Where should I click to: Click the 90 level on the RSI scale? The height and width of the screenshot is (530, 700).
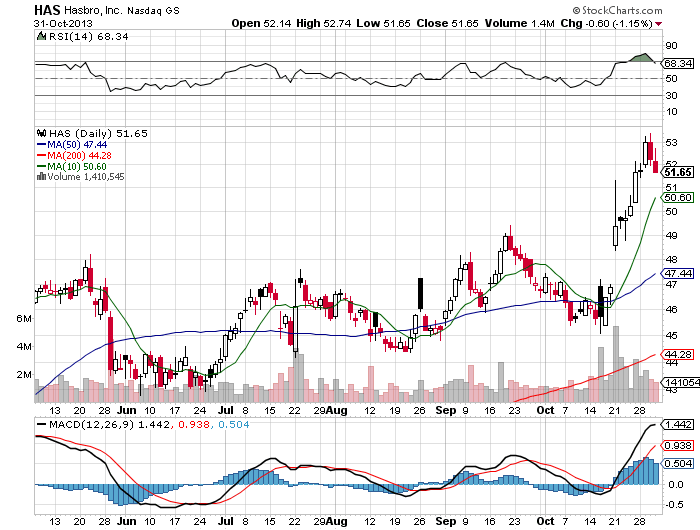pos(671,46)
